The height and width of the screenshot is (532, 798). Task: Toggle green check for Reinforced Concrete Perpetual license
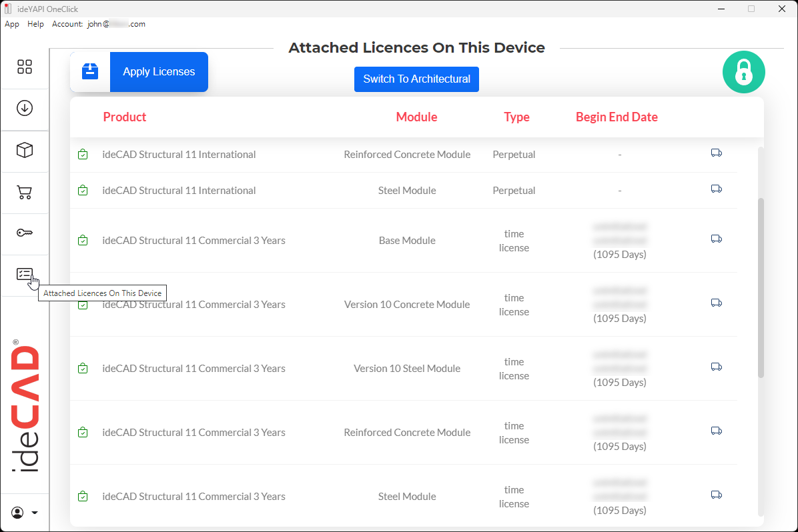point(83,155)
